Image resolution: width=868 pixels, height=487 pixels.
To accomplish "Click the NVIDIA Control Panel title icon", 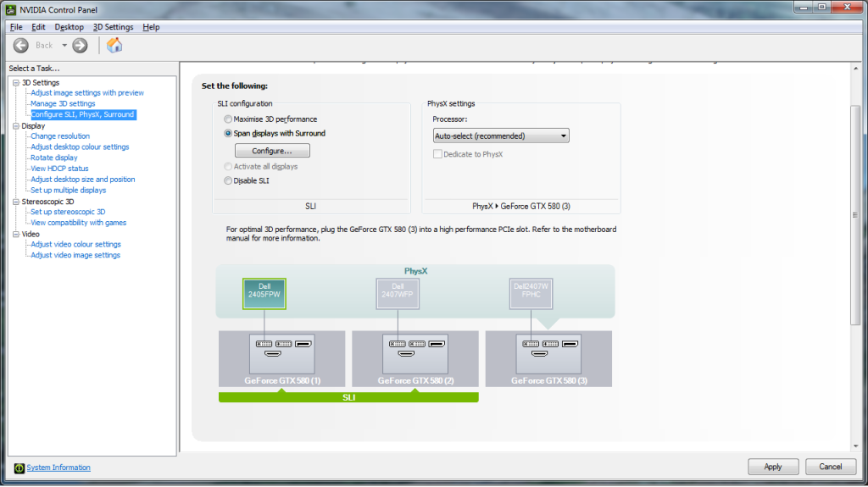I will point(10,10).
